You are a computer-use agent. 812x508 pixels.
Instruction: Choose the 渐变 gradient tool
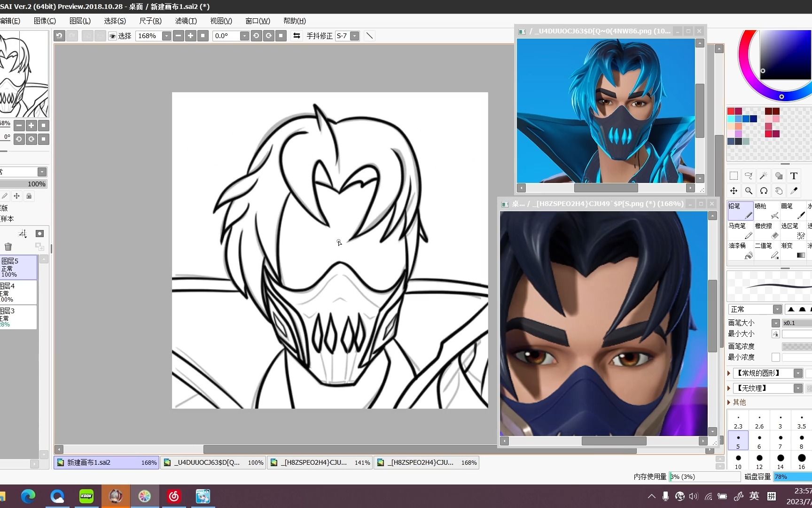[x=793, y=251]
